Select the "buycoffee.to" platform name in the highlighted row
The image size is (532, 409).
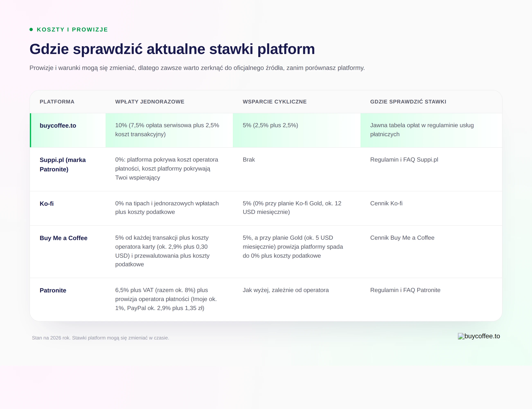tap(58, 126)
